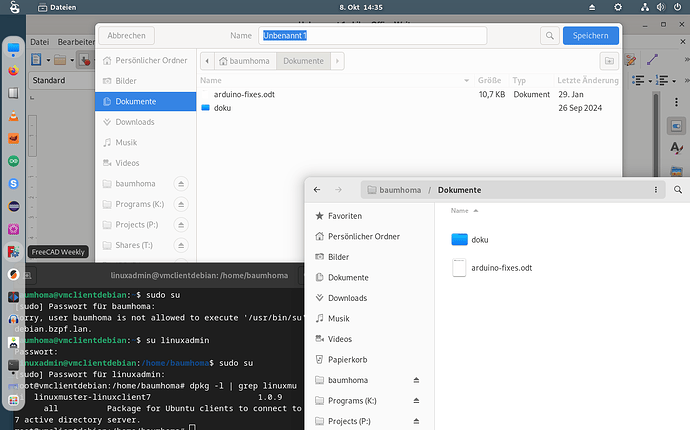The height and width of the screenshot is (430, 690).
Task: Open Favoriten in Files window sidebar
Action: (x=369, y=216)
